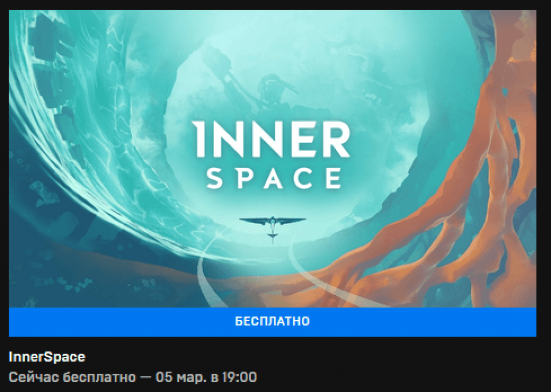This screenshot has height=392, width=551.
Task: Click the dark blue coral area at the cover's bottom
Action: pos(88,277)
